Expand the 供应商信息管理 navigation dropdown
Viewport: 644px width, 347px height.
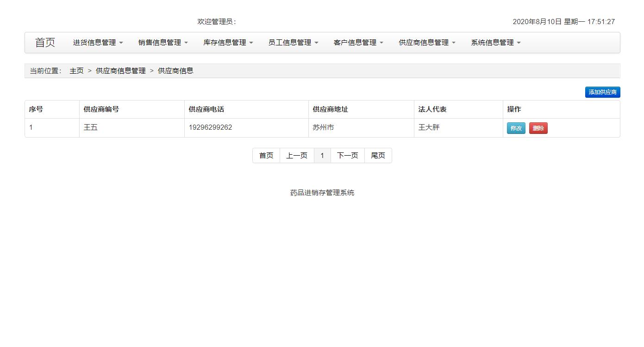(x=426, y=42)
